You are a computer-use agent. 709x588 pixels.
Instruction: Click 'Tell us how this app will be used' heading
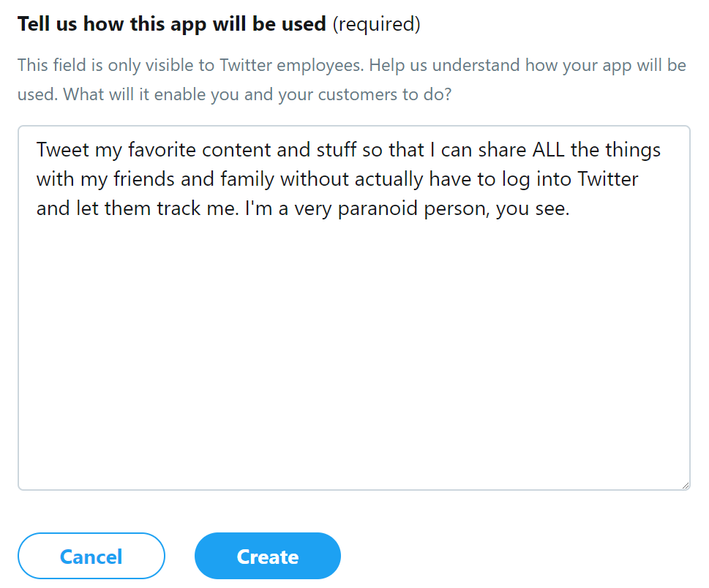[171, 24]
